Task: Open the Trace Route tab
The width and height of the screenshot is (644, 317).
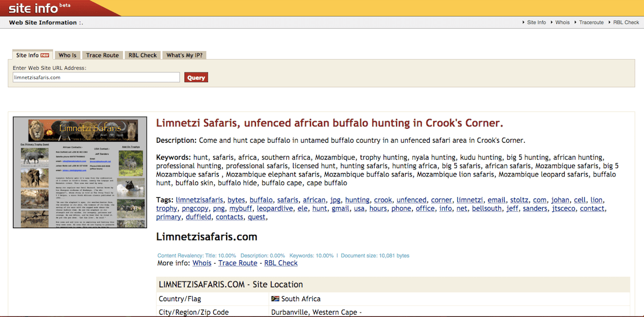Action: pos(102,55)
